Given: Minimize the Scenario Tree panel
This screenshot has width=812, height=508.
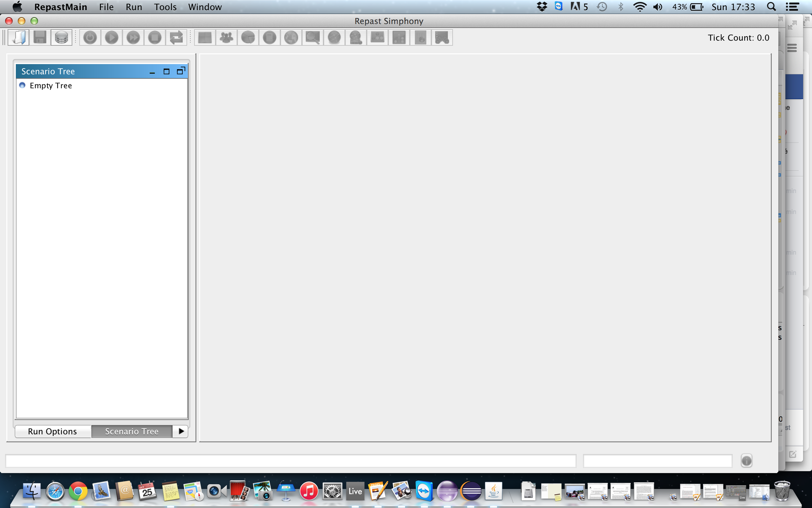Looking at the screenshot, I should (152, 71).
